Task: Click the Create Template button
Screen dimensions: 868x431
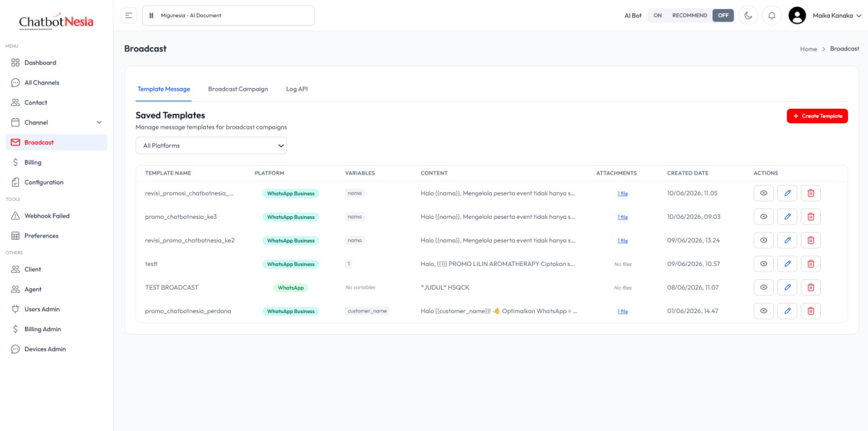Action: [x=817, y=116]
